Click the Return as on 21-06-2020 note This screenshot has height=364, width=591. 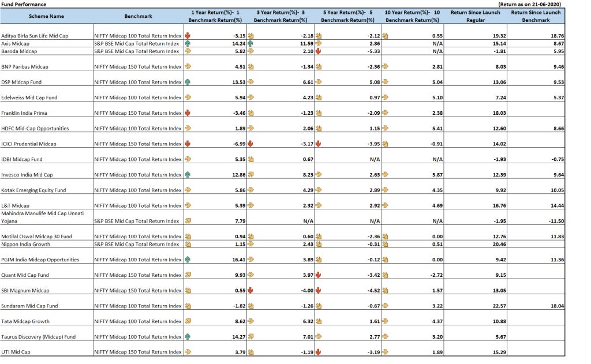pos(530,4)
